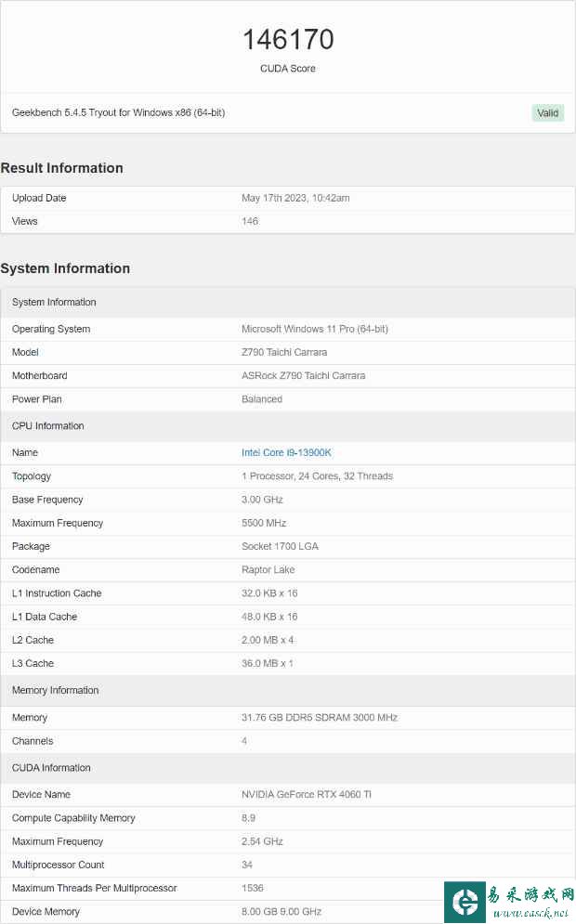Select Device Name NVIDIA GeForce RTX 4060 Ti
This screenshot has height=924, width=576.
(306, 794)
